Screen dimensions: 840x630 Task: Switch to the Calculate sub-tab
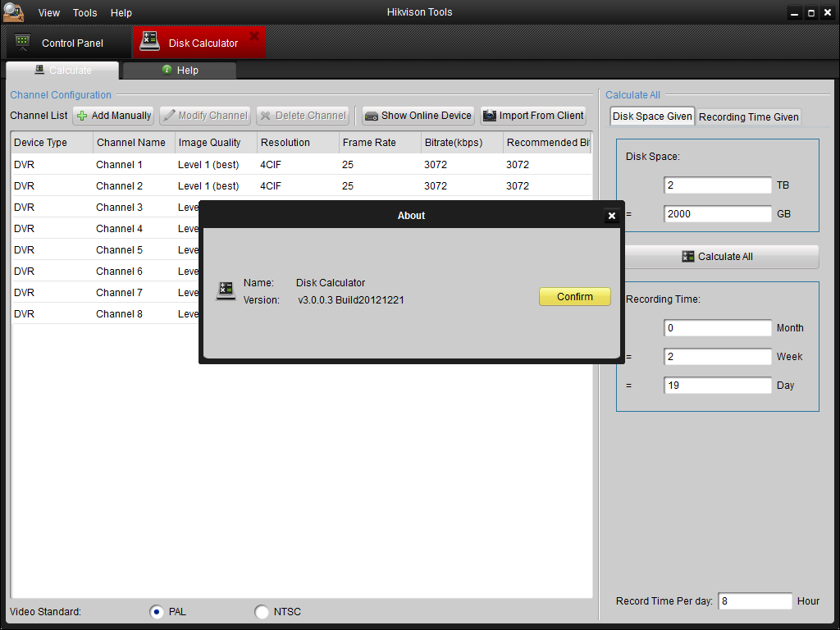click(x=62, y=71)
